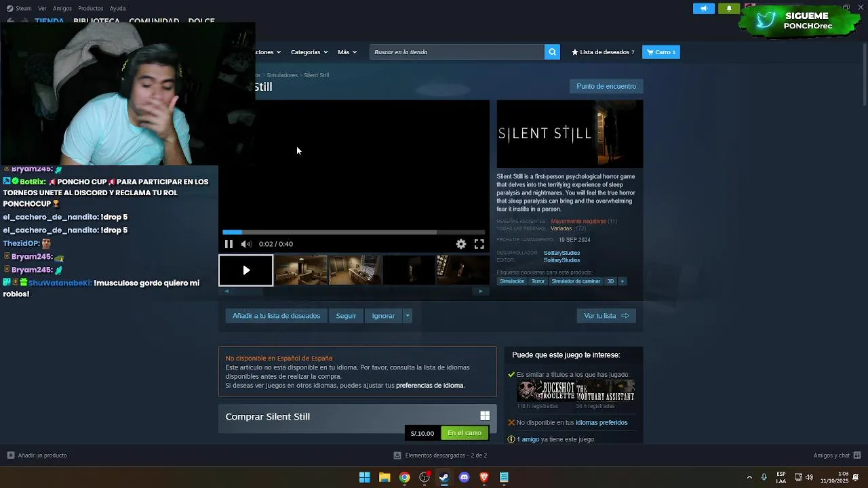Image resolution: width=868 pixels, height=488 pixels.
Task: Open Punto de encuentro
Action: (606, 86)
